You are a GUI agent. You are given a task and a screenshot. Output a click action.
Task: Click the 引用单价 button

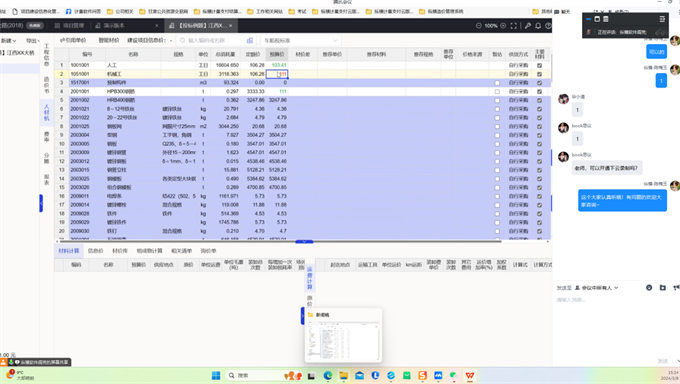pyautogui.click(x=73, y=40)
